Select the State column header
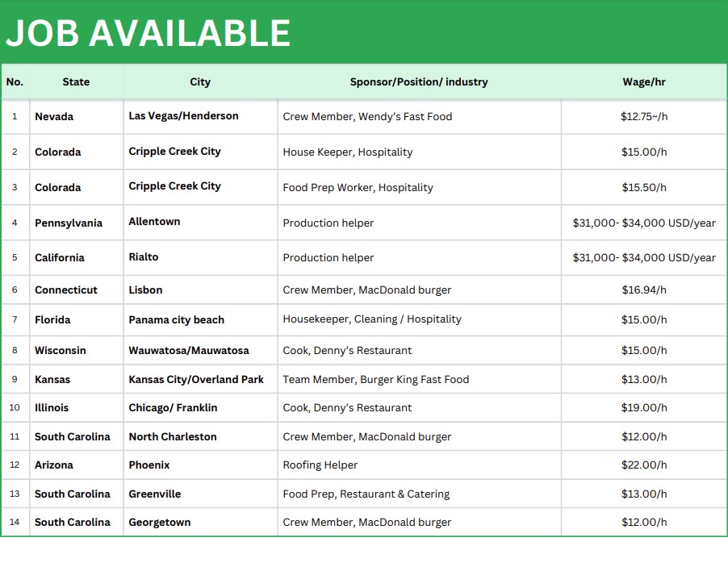728x571 pixels. [x=76, y=82]
